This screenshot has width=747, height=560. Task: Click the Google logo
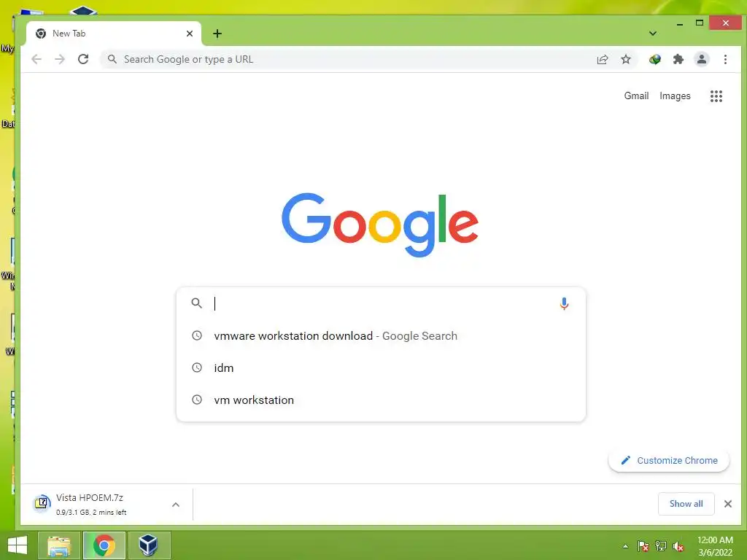[380, 225]
